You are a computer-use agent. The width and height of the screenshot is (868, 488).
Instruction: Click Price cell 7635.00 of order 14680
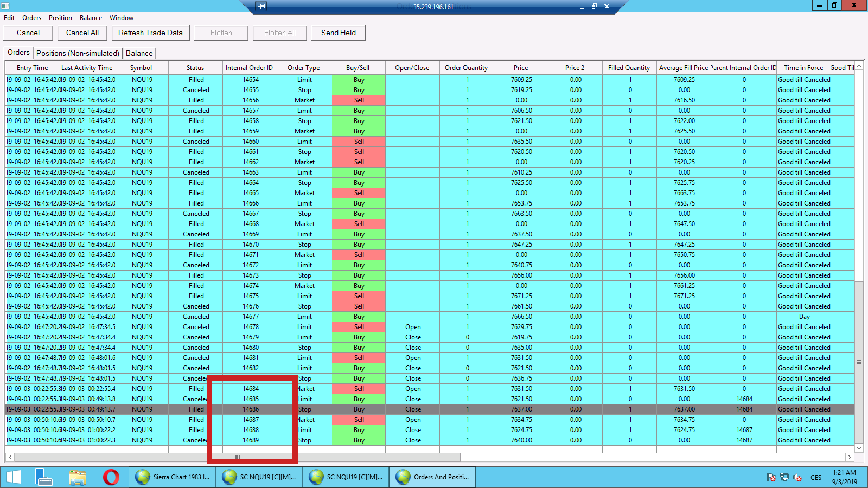click(x=521, y=348)
